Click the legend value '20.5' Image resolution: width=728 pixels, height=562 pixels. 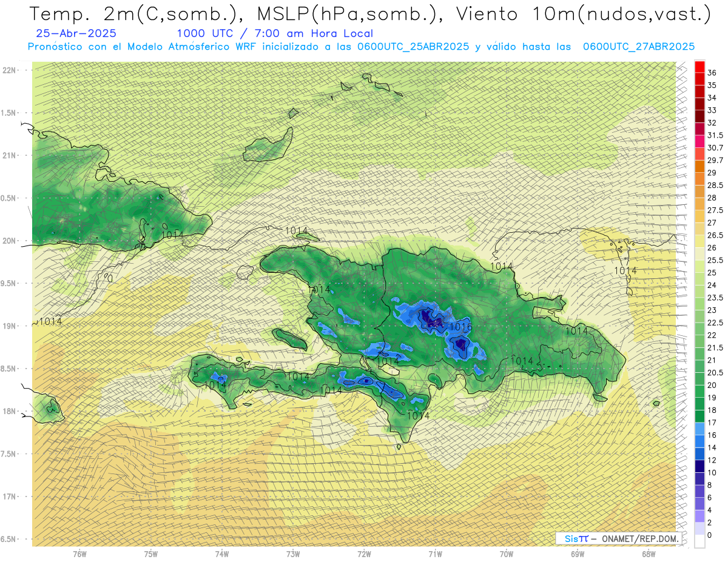(x=715, y=373)
